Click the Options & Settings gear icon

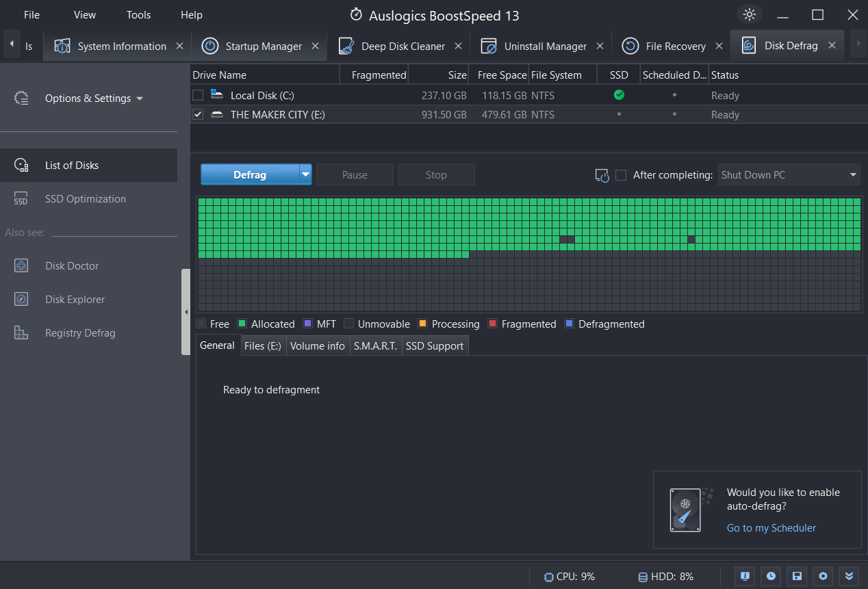tap(21, 99)
